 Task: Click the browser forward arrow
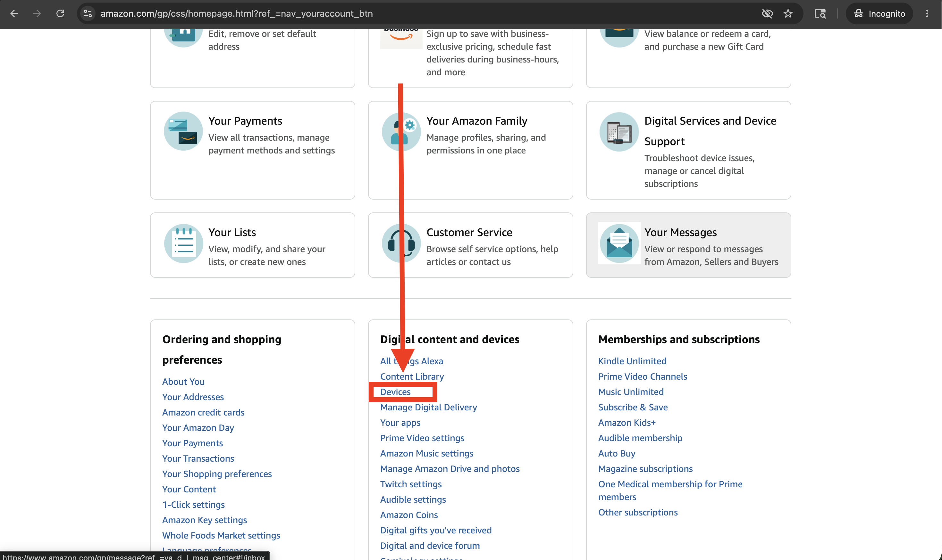coord(37,13)
